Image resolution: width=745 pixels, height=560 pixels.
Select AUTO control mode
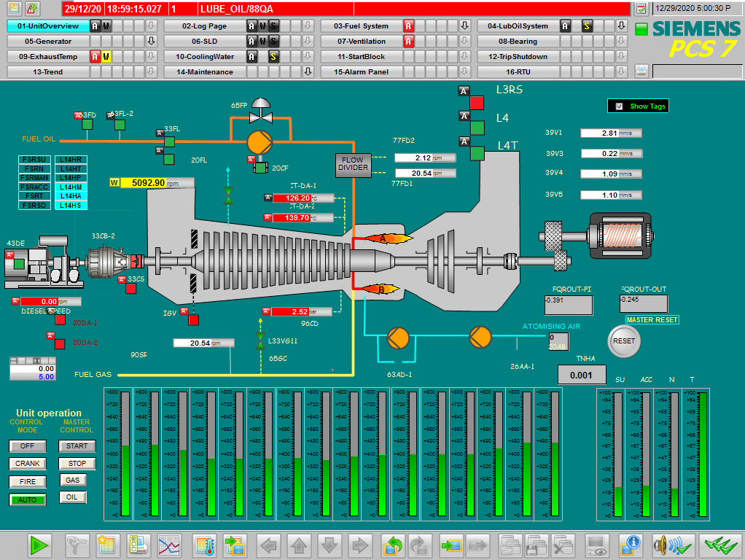(x=28, y=500)
